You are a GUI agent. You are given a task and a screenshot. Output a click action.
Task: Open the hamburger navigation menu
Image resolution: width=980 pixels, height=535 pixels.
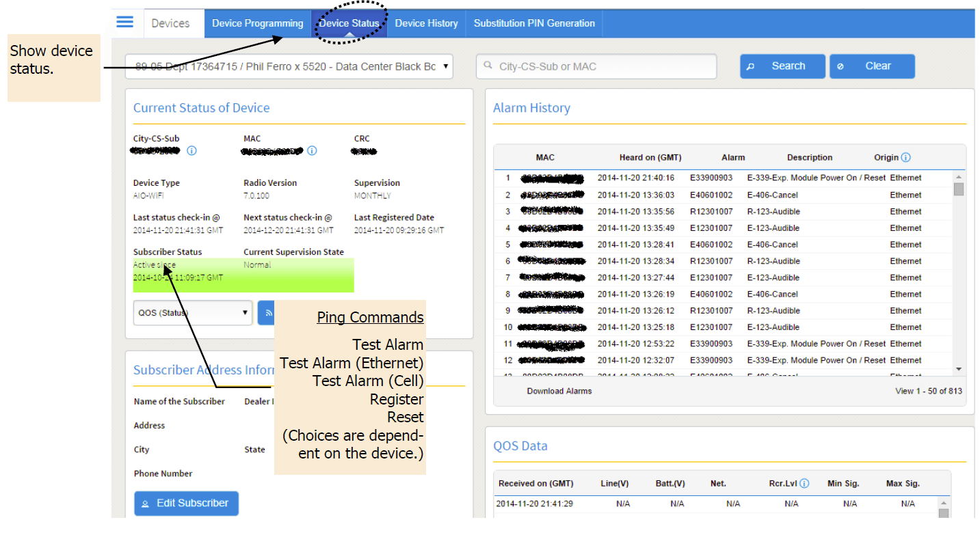pos(124,23)
